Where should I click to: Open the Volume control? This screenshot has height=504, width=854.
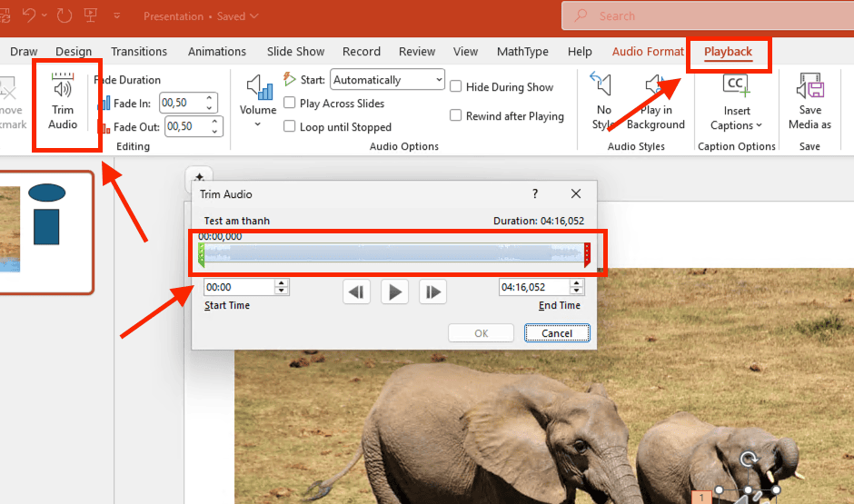point(258,100)
